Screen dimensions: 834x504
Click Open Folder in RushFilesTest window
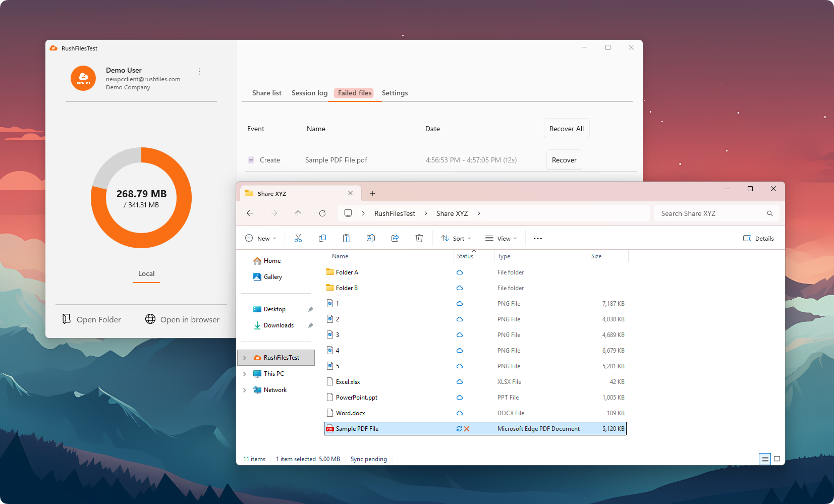click(91, 319)
